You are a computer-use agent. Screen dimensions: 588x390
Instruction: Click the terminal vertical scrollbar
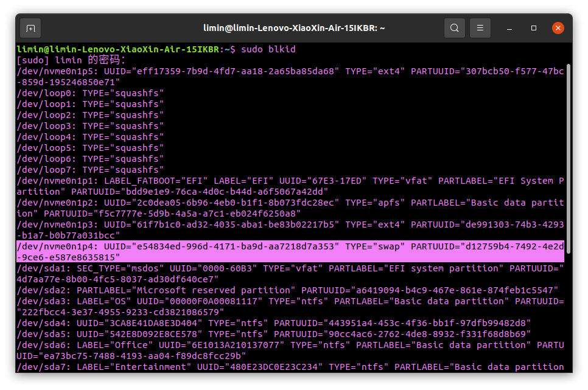coord(569,159)
